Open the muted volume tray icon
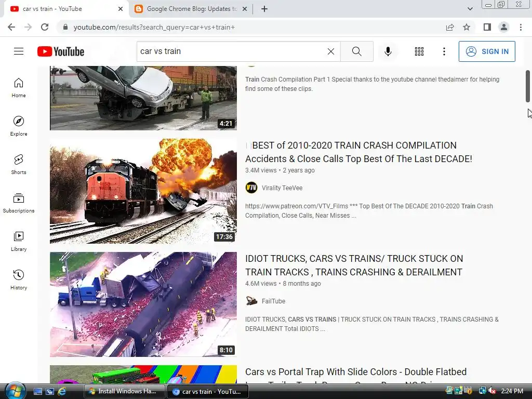Image resolution: width=532 pixels, height=399 pixels. (491, 391)
